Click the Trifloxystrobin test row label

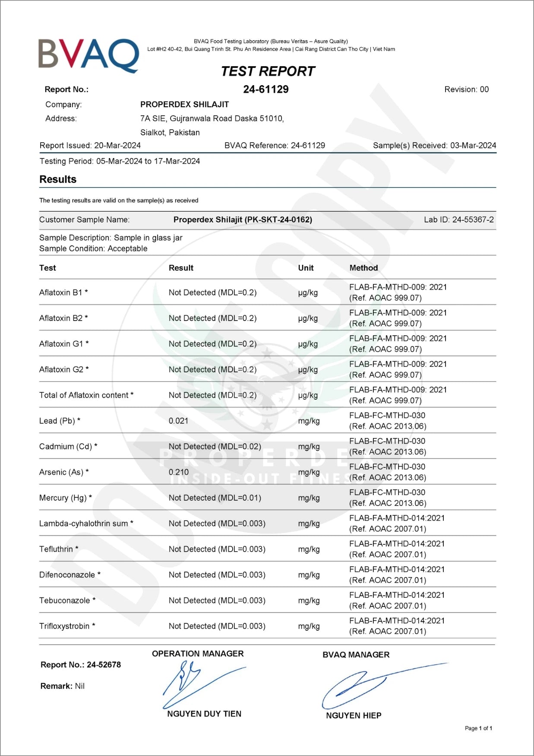67,626
